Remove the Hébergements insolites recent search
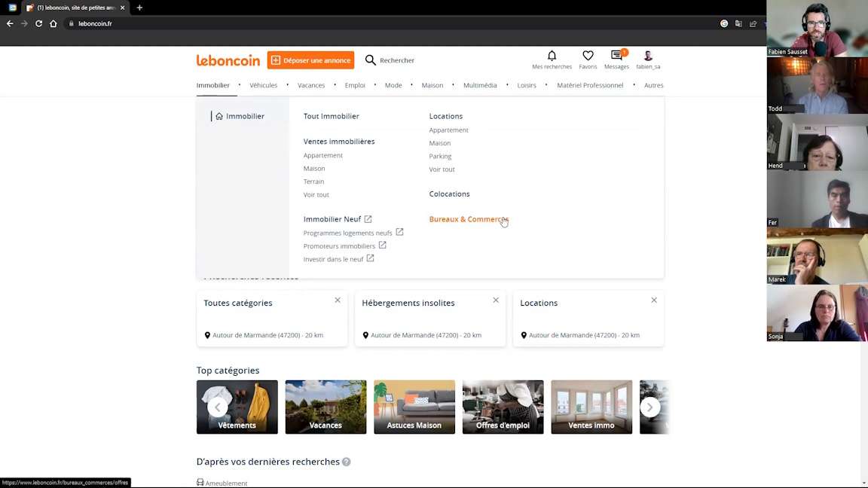 pyautogui.click(x=496, y=300)
